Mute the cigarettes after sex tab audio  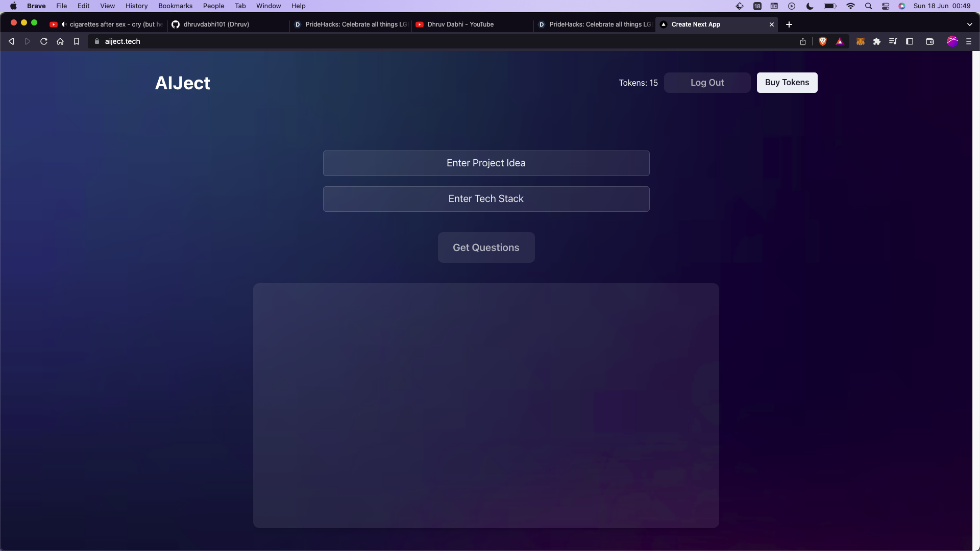(64, 24)
